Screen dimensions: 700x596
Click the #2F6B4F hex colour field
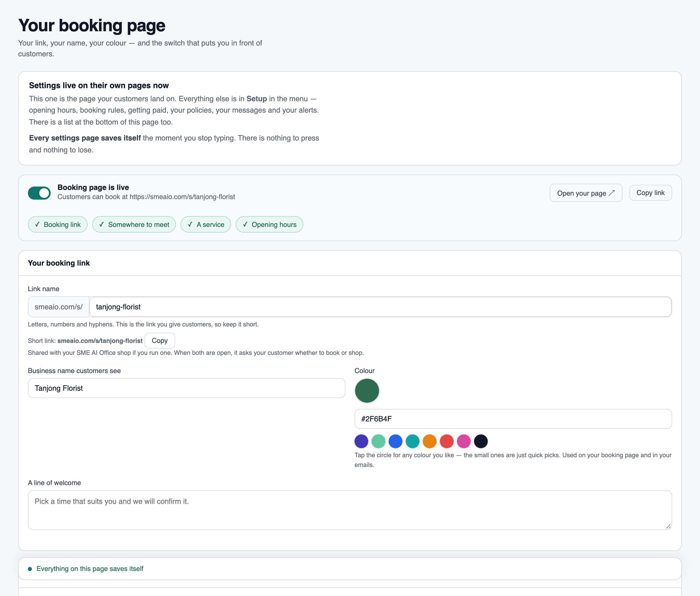tap(513, 419)
